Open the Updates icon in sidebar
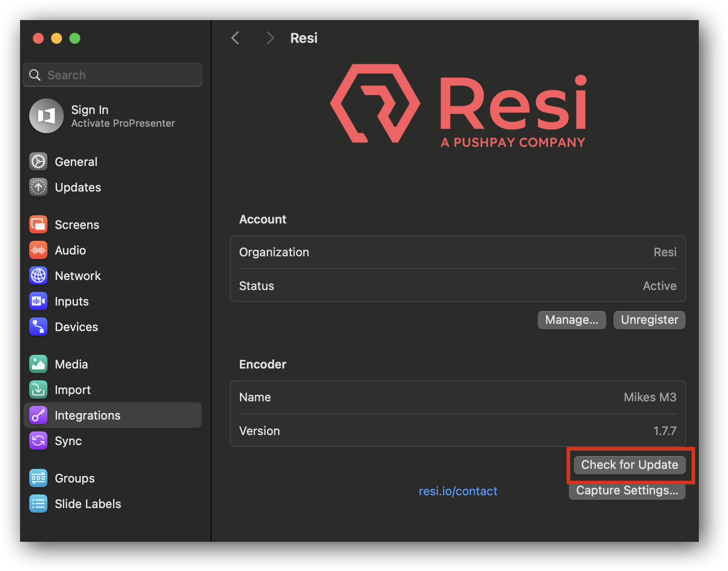Viewport: 728px width, 571px height. pyautogui.click(x=38, y=187)
